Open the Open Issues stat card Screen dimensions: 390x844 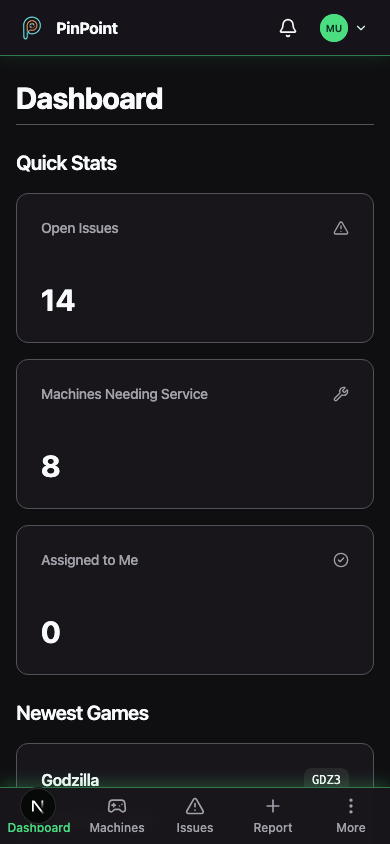pyautogui.click(x=195, y=268)
